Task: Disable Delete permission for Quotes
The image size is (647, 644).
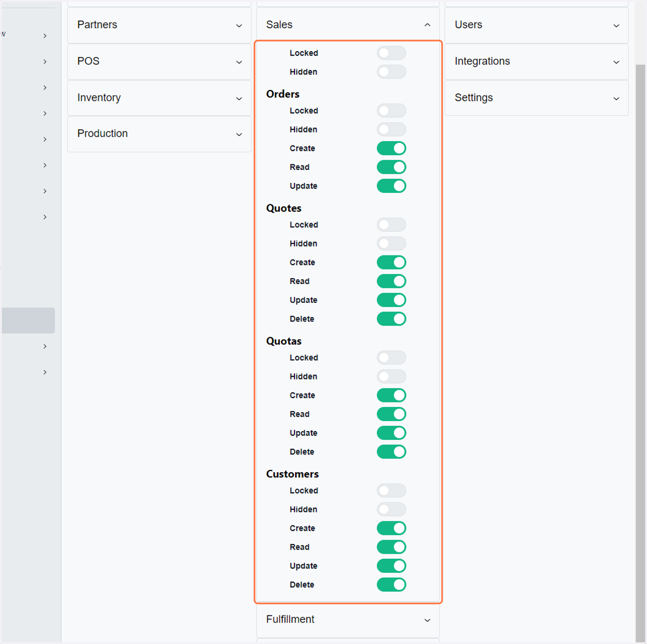Action: pyautogui.click(x=391, y=320)
